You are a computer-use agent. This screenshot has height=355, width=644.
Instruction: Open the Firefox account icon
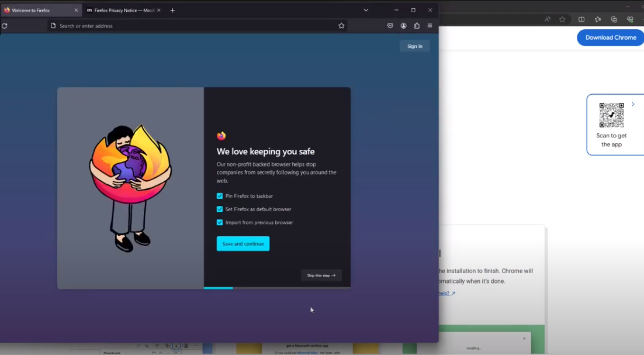[x=403, y=26]
